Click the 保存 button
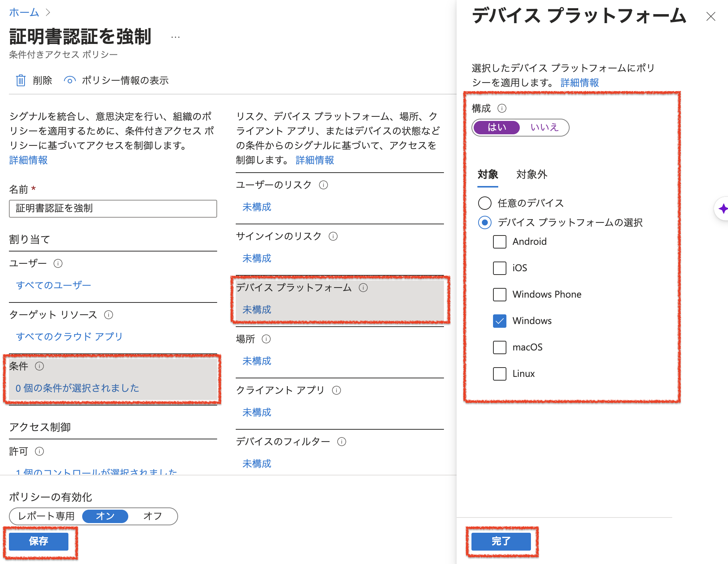 pos(39,541)
